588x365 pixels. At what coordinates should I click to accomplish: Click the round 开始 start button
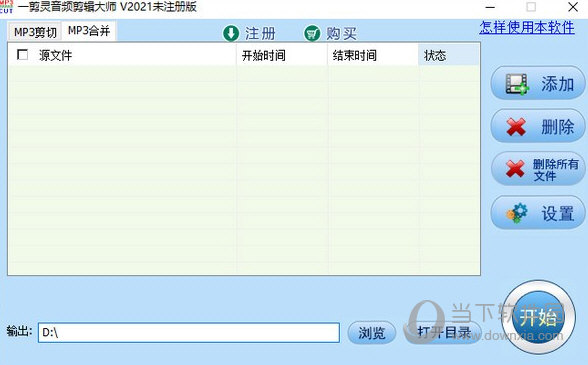(538, 317)
